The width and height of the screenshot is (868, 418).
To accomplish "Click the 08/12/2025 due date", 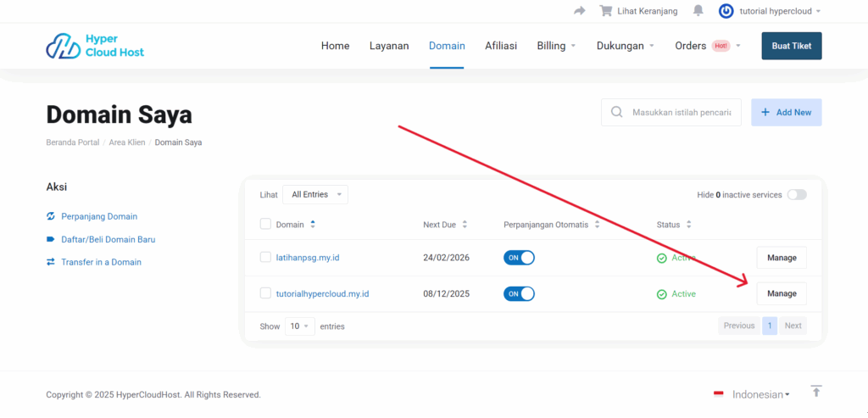I will pos(446,294).
